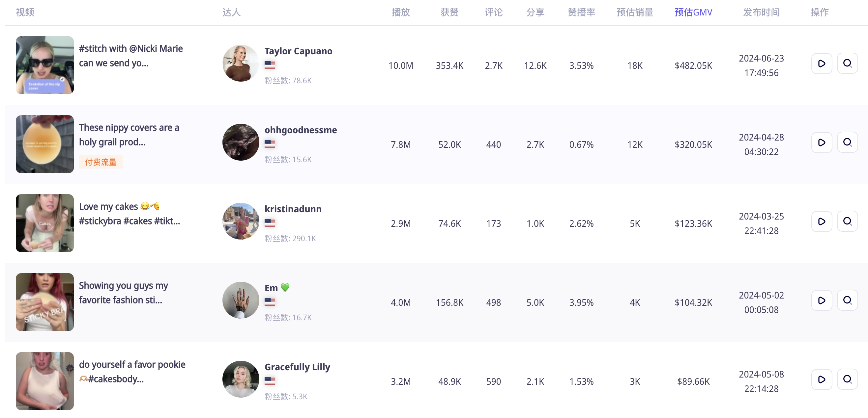Play the Gracefully Lilly video
868x418 pixels.
coord(821,379)
